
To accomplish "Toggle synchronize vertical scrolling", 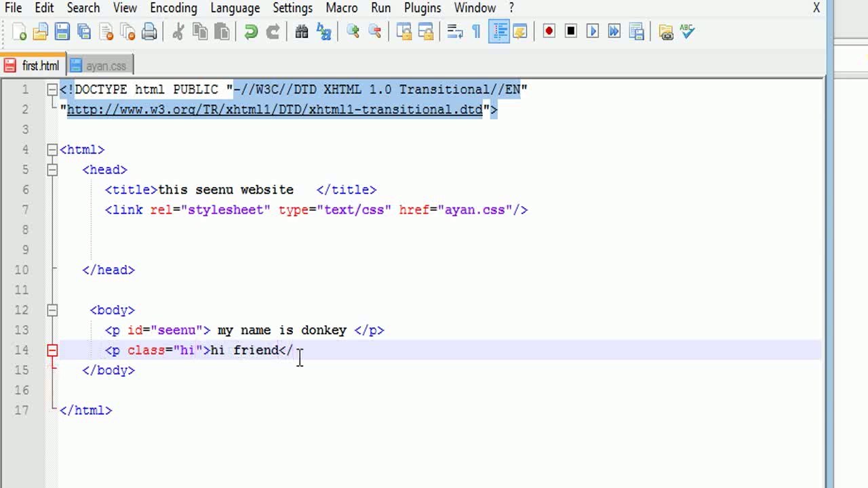I will click(404, 32).
